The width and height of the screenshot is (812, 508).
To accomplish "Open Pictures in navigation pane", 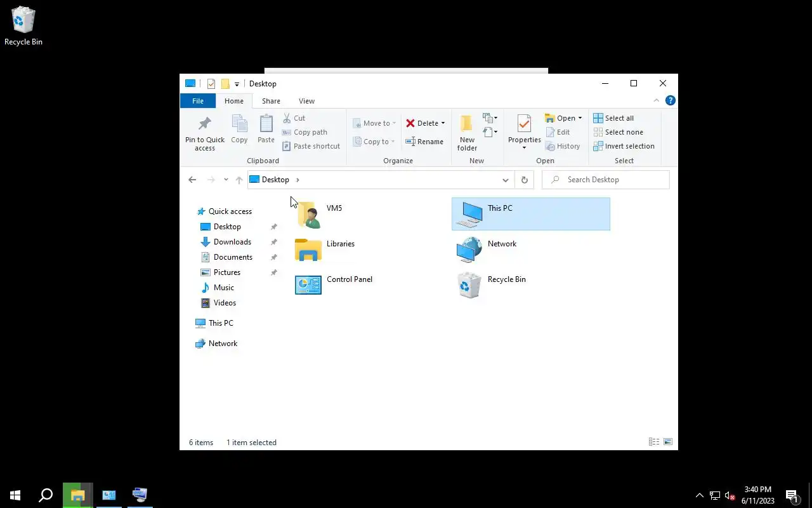I will 227,272.
